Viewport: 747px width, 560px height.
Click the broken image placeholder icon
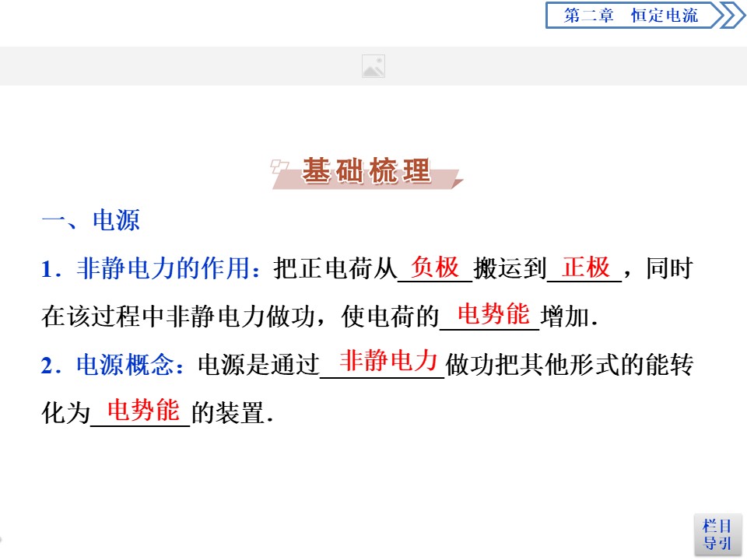373,67
